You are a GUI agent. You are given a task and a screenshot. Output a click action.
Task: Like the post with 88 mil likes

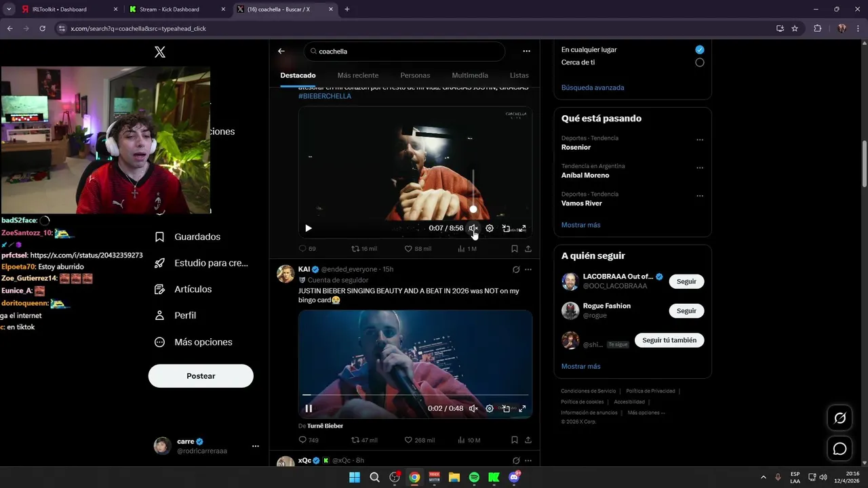click(418, 249)
